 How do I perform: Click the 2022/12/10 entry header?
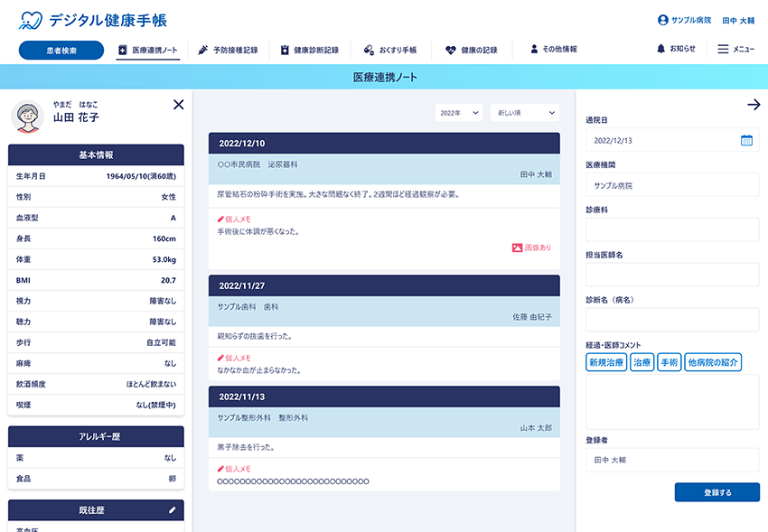(384, 144)
